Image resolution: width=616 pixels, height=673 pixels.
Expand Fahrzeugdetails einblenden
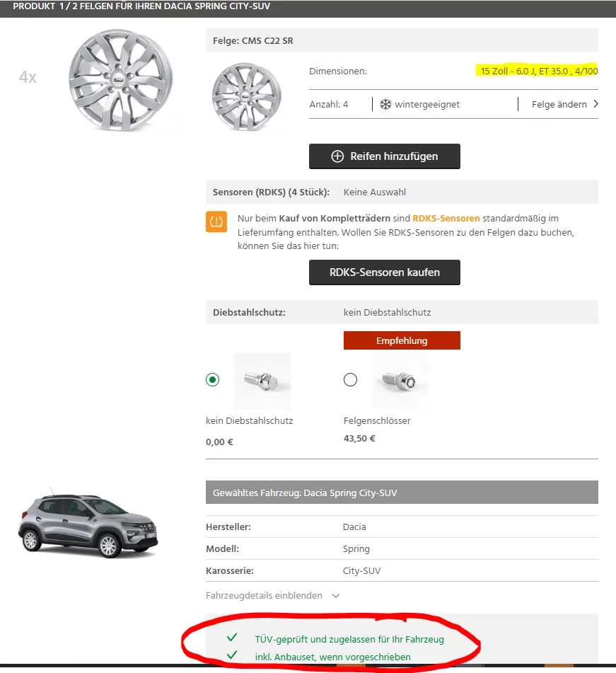tap(272, 596)
